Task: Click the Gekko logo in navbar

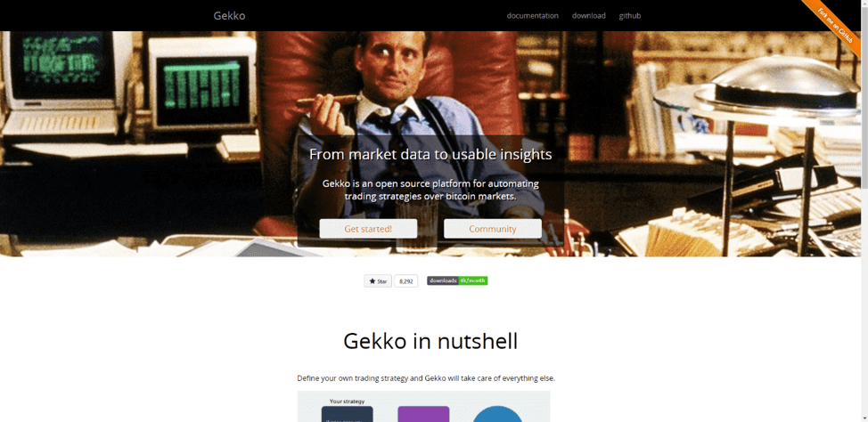Action: tap(229, 15)
